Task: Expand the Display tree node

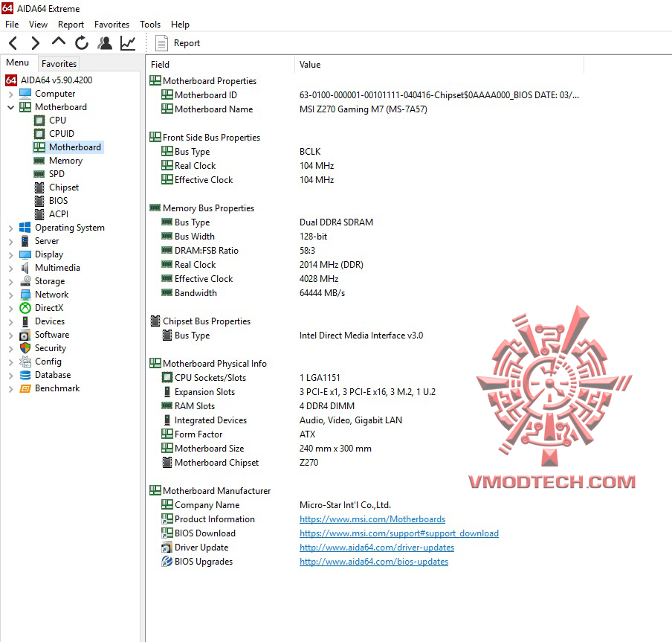Action: point(10,254)
